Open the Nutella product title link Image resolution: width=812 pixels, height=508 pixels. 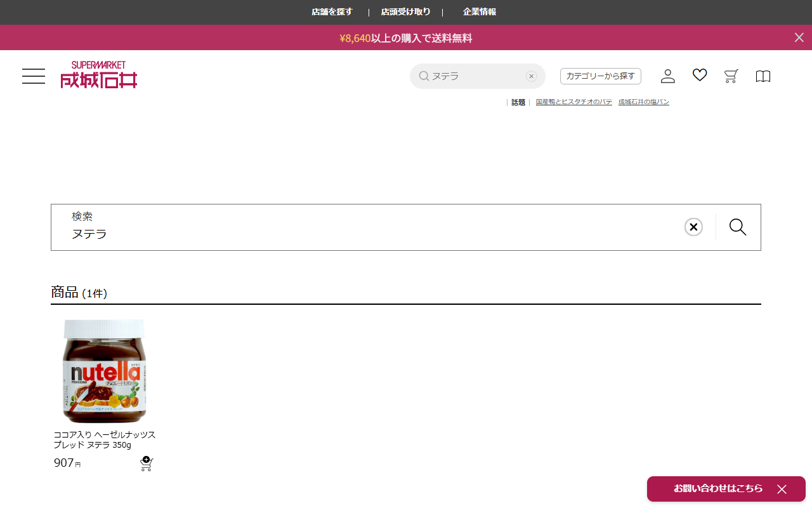point(105,439)
